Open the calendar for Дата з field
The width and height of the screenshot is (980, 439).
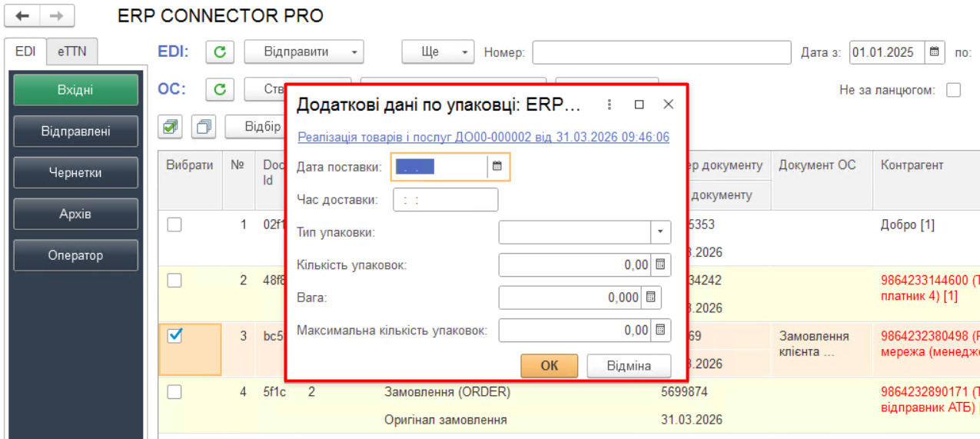[935, 52]
